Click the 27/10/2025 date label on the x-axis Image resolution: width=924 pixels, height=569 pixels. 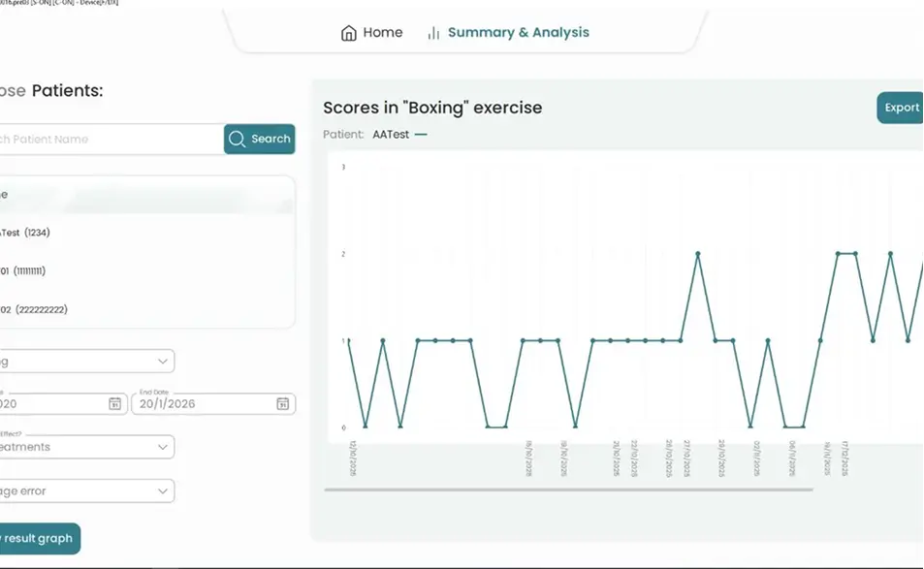(686, 458)
